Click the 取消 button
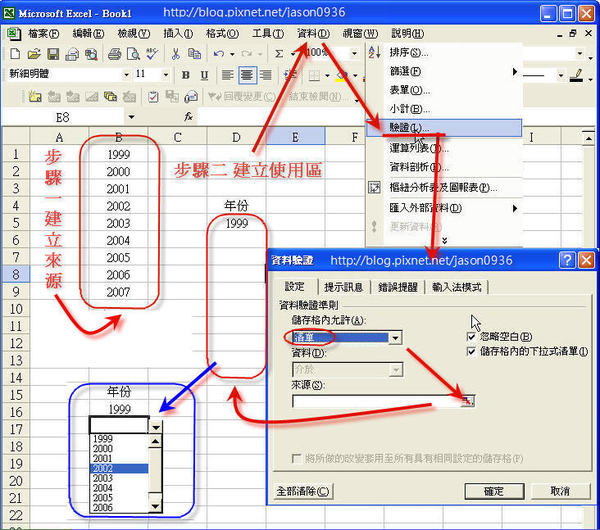The image size is (600, 530). (560, 491)
